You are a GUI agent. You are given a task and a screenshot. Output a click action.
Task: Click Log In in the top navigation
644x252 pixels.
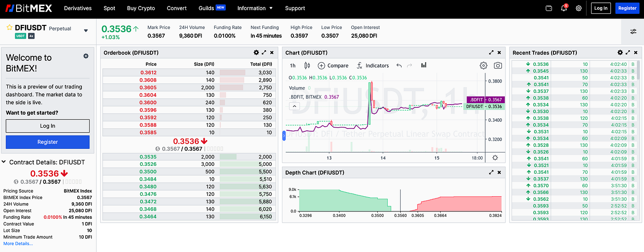601,8
